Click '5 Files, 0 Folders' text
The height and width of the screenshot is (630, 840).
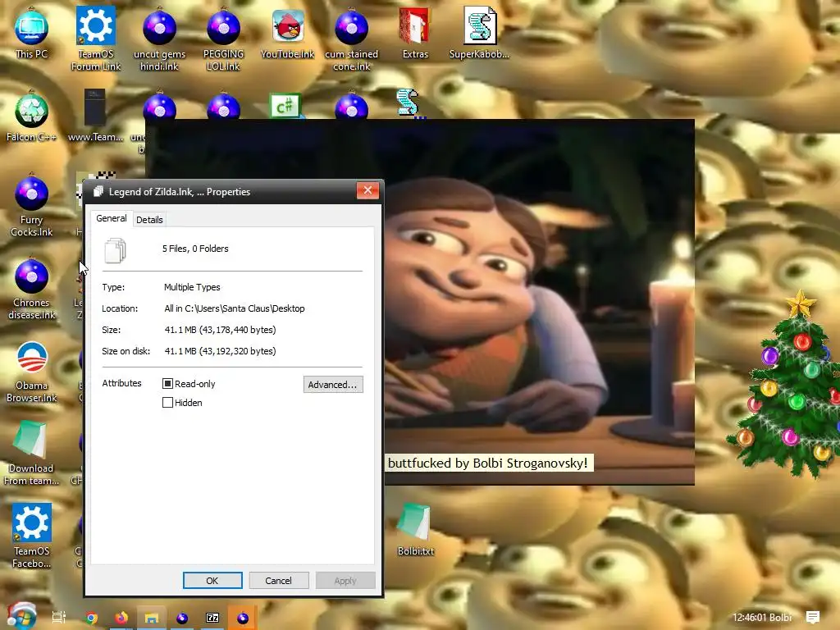195,249
